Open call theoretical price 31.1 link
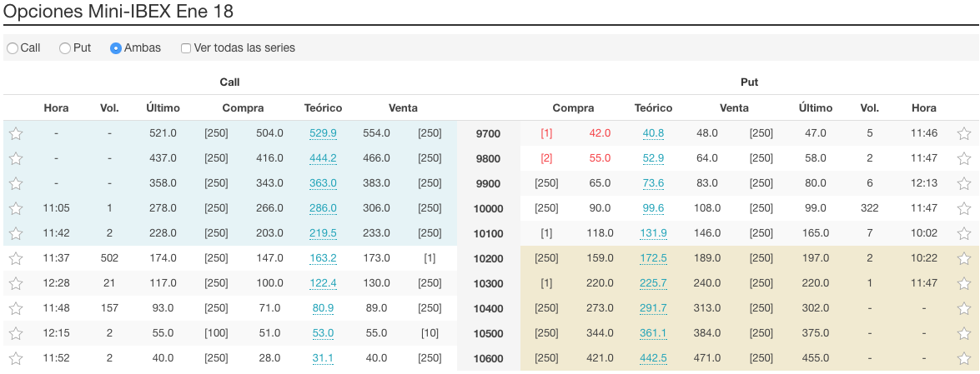Viewport: 980px width, 374px height. 323,358
